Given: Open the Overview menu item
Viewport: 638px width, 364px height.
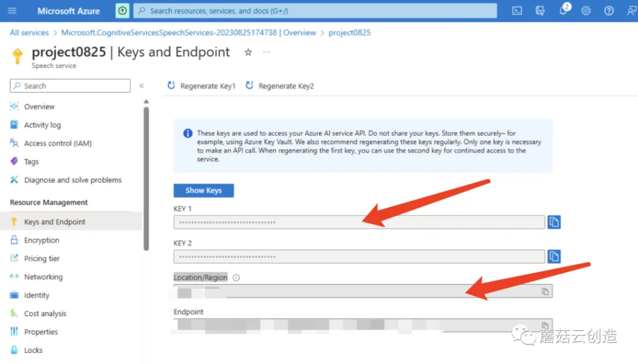Looking at the screenshot, I should pos(39,106).
